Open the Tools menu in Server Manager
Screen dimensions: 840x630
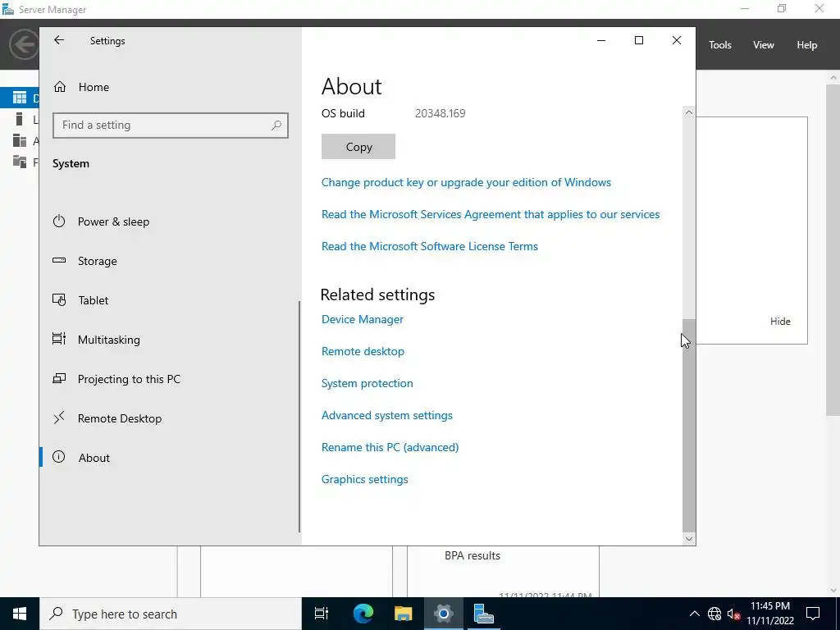[720, 45]
